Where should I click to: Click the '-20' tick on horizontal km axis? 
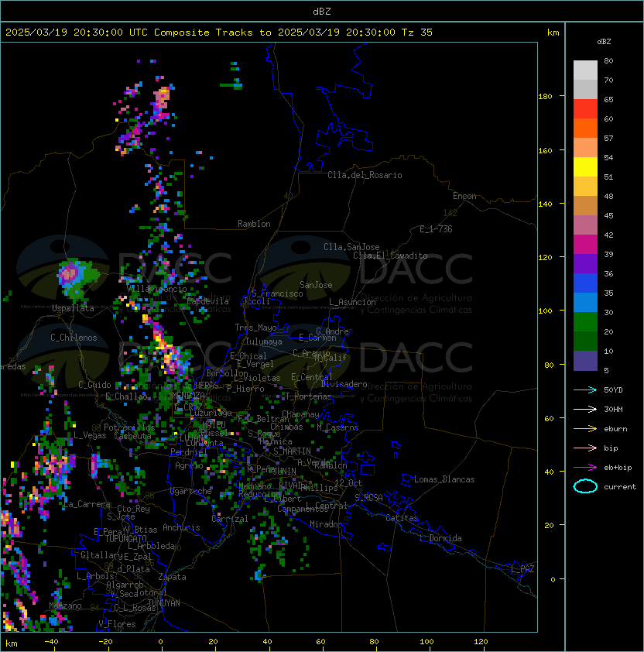(105, 642)
